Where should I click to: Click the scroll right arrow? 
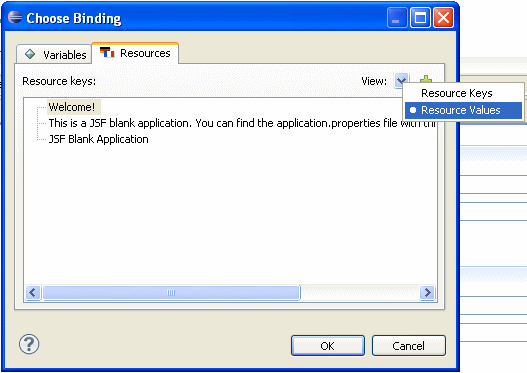point(427,292)
